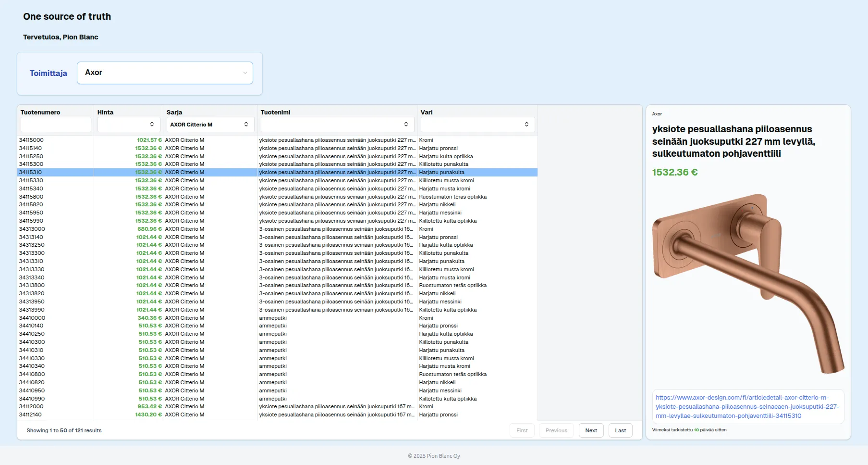
Task: Select product number 34410800
Action: tap(32, 375)
